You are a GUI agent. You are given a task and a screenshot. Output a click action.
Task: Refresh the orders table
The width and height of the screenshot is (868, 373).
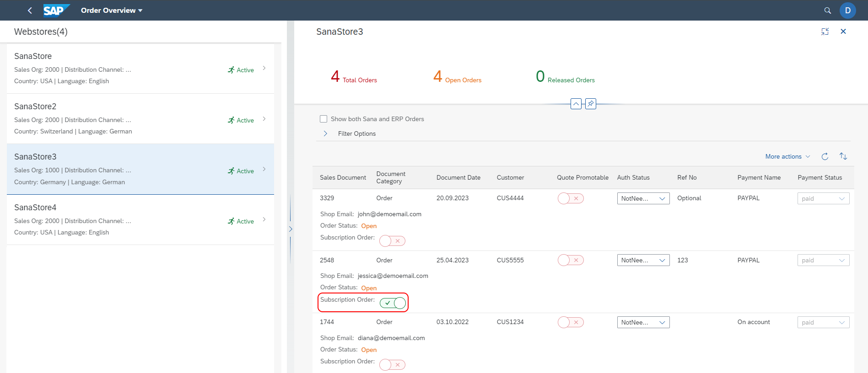coord(825,156)
